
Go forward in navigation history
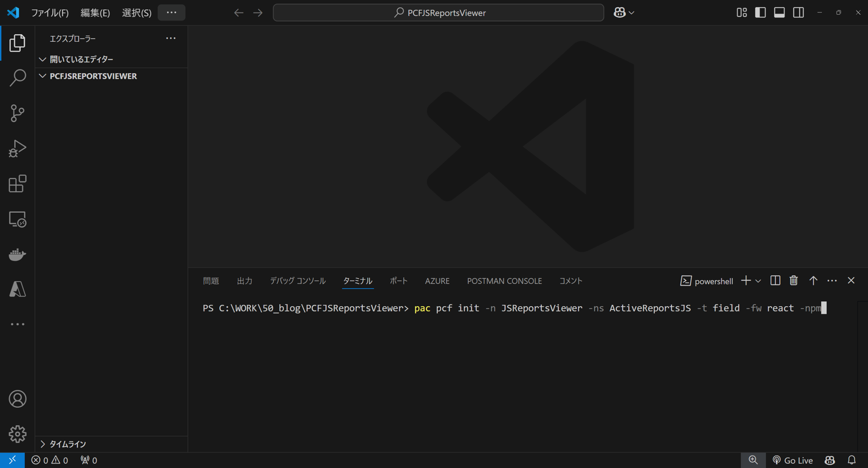(258, 12)
